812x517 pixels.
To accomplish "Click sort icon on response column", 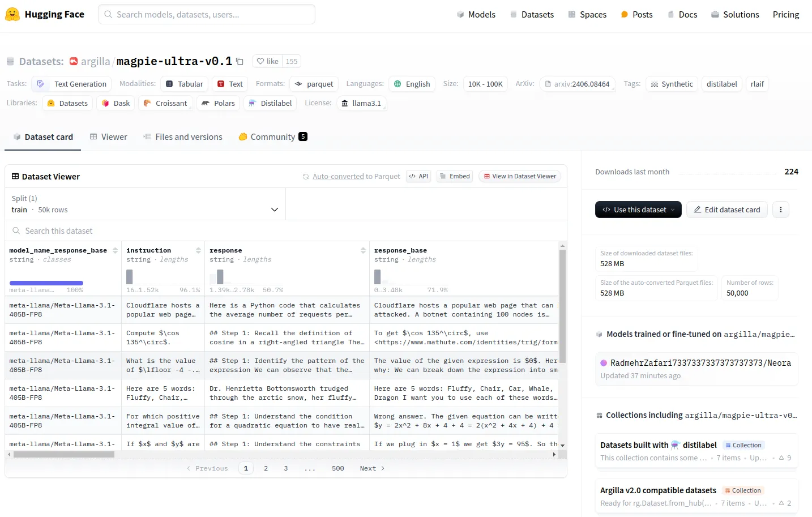I will [x=363, y=250].
